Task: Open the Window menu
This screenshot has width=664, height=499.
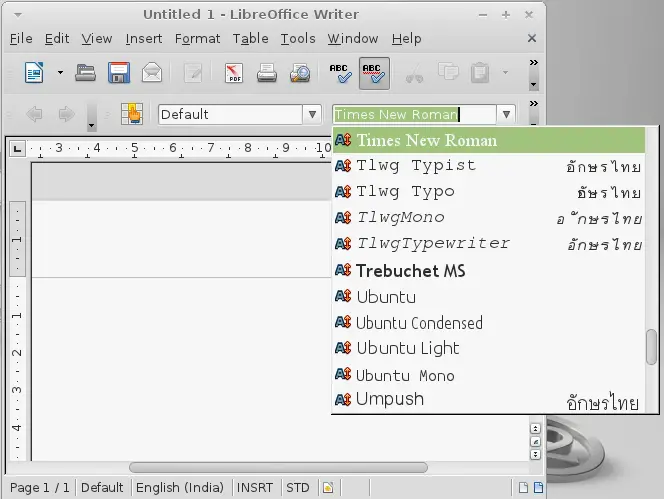Action: point(352,39)
